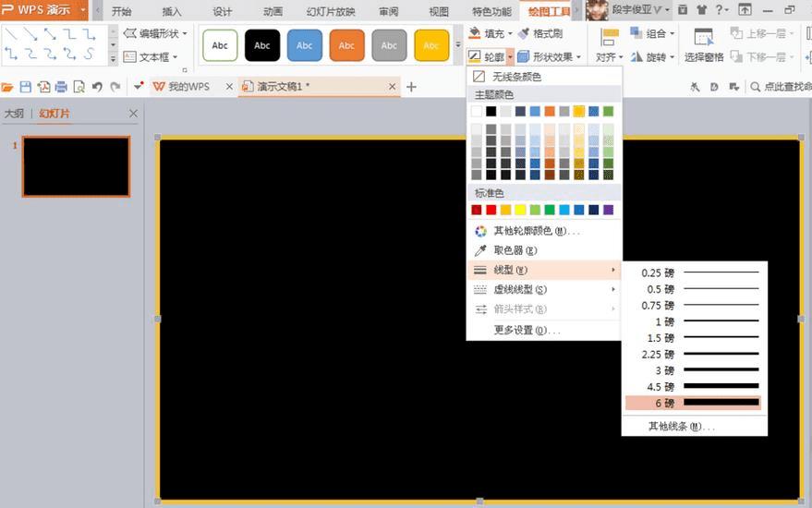This screenshot has height=508, width=812.
Task: Switch to the 设计 ribbon tab
Action: (222, 11)
